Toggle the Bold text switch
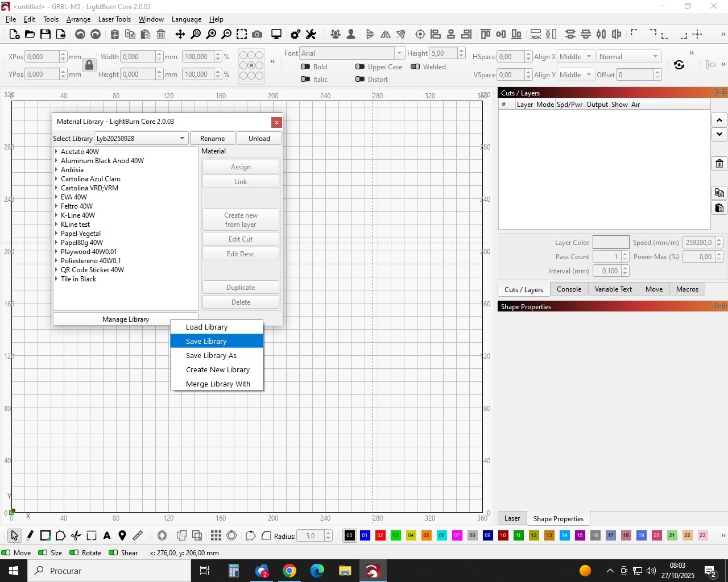This screenshot has height=582, width=728. pyautogui.click(x=305, y=67)
